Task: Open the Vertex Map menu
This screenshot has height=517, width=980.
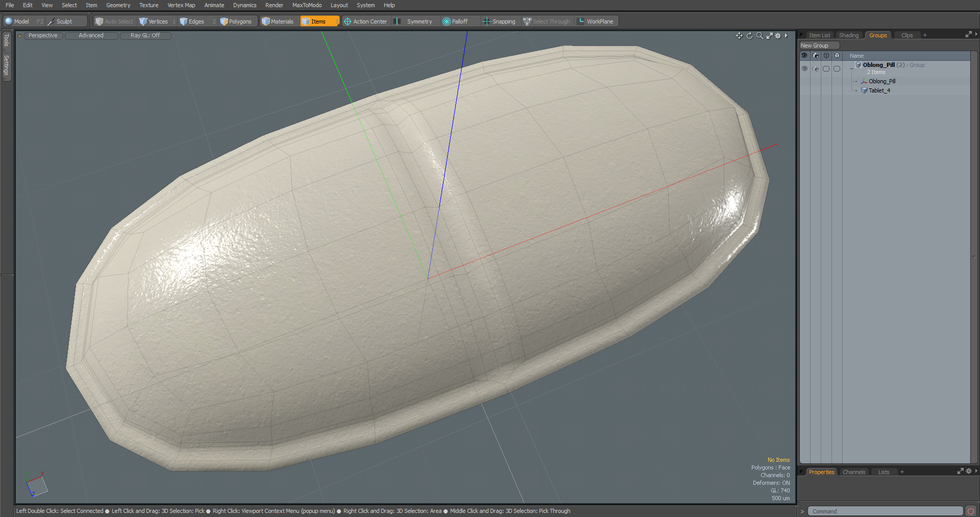Action: click(181, 5)
